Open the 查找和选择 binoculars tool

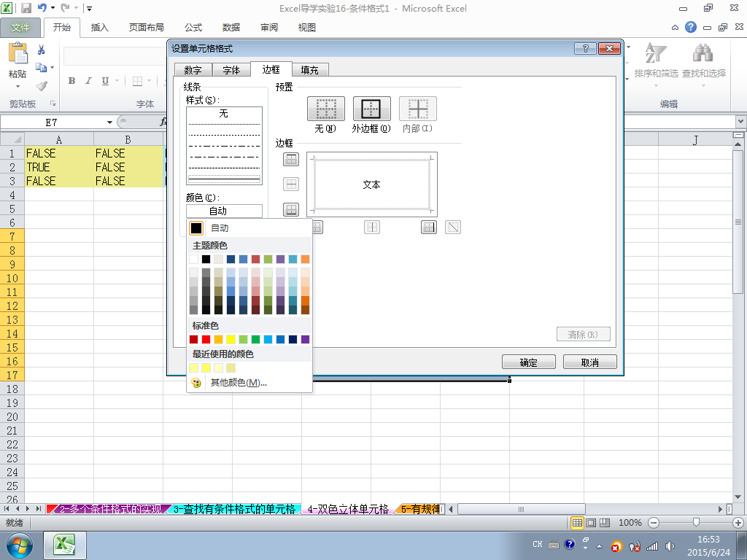704,62
